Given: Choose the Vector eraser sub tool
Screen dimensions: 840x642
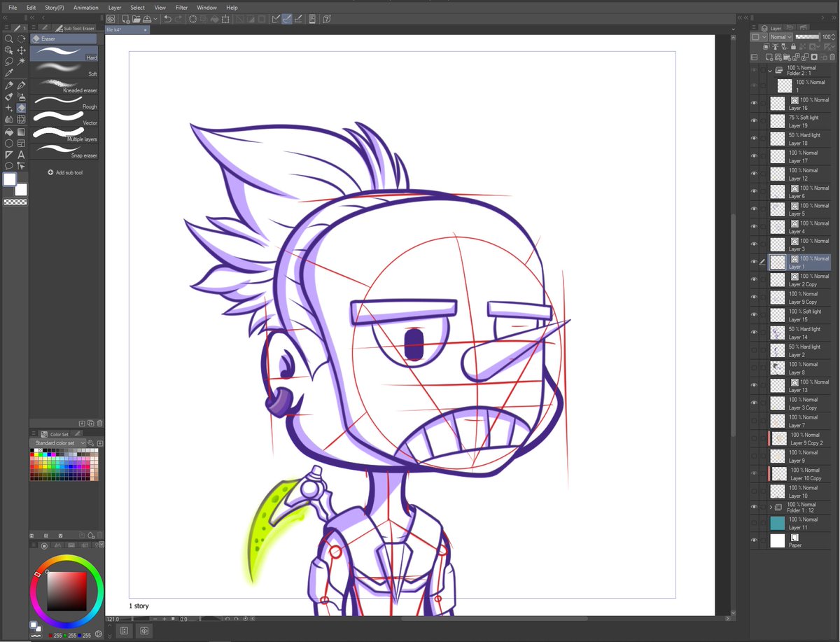Looking at the screenshot, I should (x=64, y=118).
